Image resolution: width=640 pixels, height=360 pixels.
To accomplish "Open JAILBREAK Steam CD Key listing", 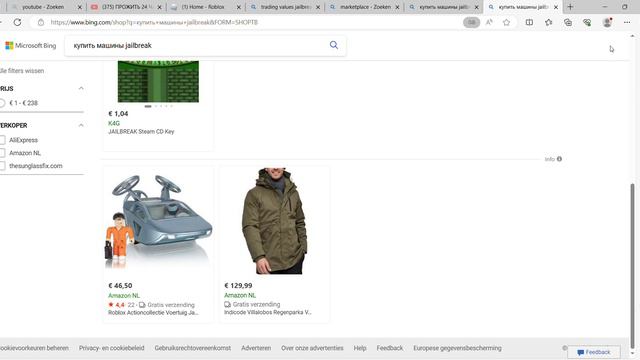I will 141,131.
